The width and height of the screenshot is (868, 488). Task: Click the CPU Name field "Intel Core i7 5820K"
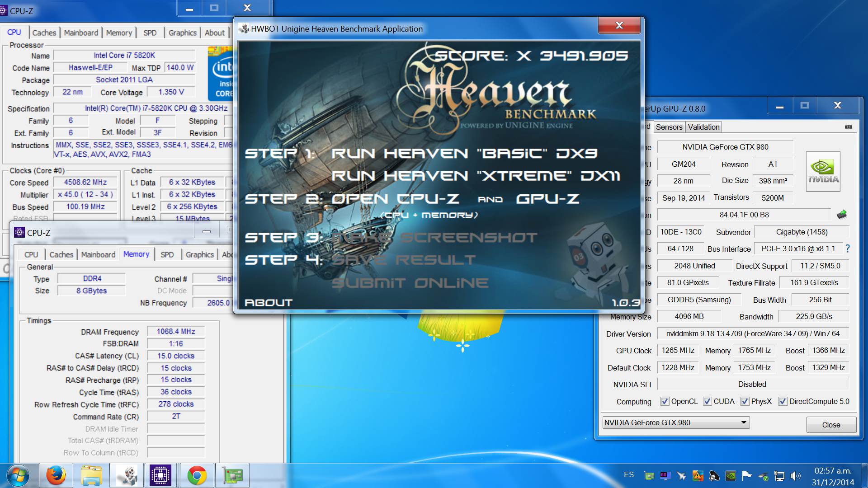pyautogui.click(x=124, y=55)
